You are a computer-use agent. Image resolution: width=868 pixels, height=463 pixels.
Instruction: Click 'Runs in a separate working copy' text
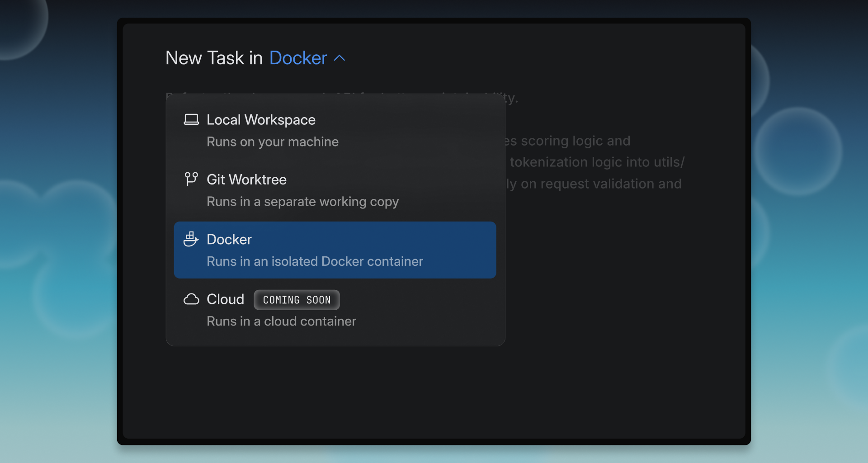click(302, 202)
